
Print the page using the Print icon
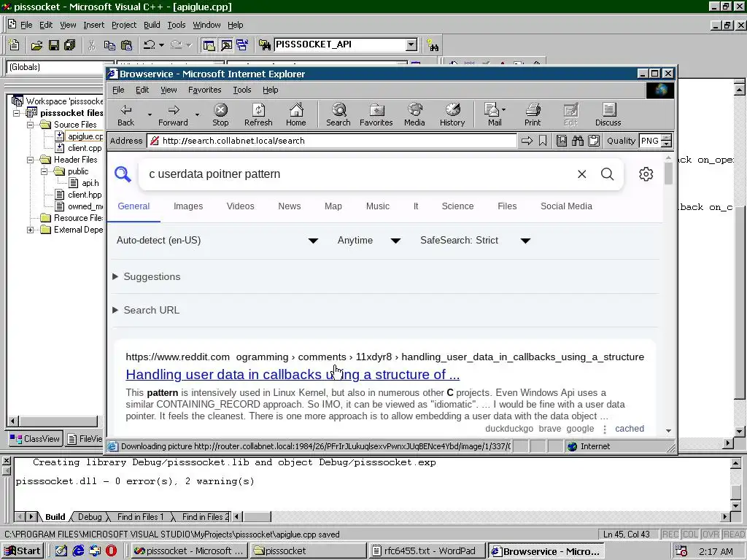click(533, 115)
